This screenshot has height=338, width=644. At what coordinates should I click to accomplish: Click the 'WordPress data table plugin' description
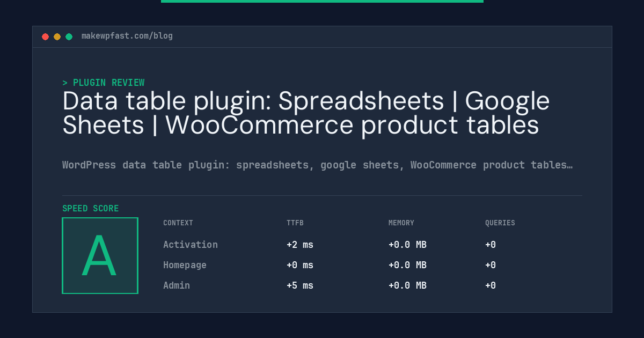click(317, 165)
